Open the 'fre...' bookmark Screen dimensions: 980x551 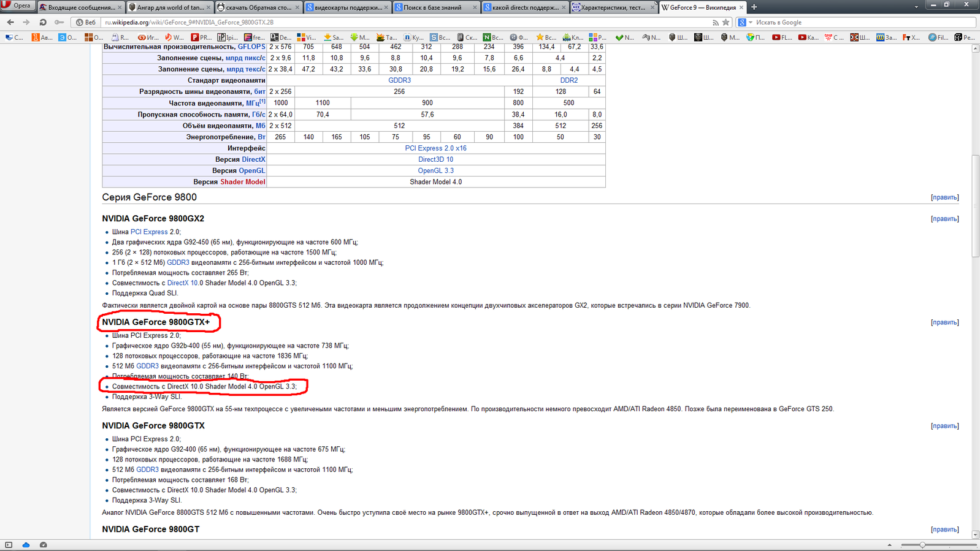[255, 37]
